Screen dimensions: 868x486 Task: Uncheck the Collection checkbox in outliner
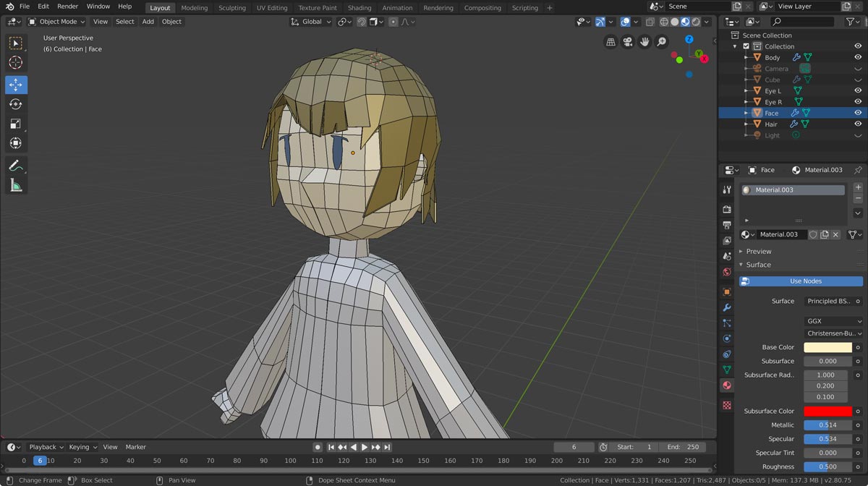pyautogui.click(x=746, y=46)
